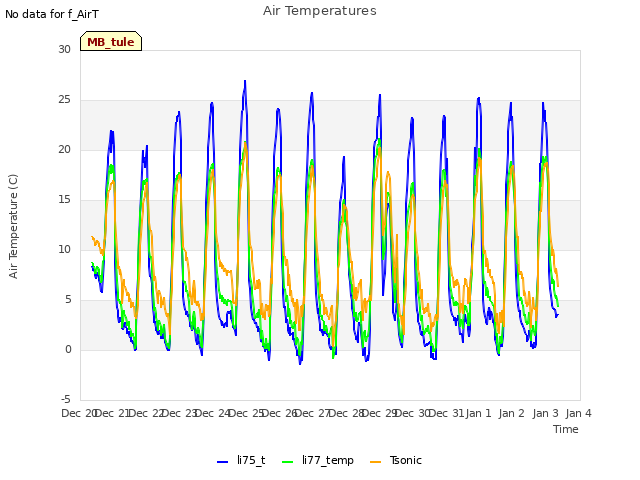Viewport: 640px width, 480px height.
Task: Toggle the li75_t legend entry
Action: click(241, 460)
